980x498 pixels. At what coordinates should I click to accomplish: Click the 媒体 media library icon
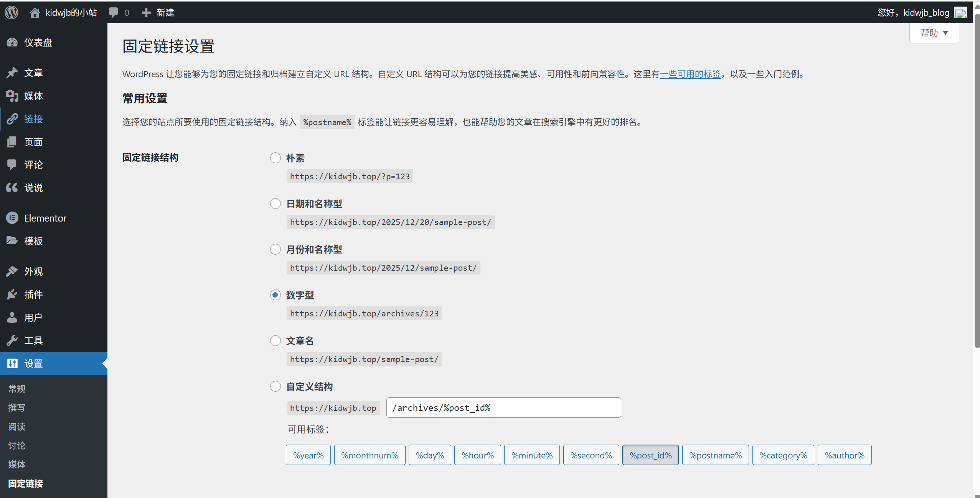tap(12, 96)
